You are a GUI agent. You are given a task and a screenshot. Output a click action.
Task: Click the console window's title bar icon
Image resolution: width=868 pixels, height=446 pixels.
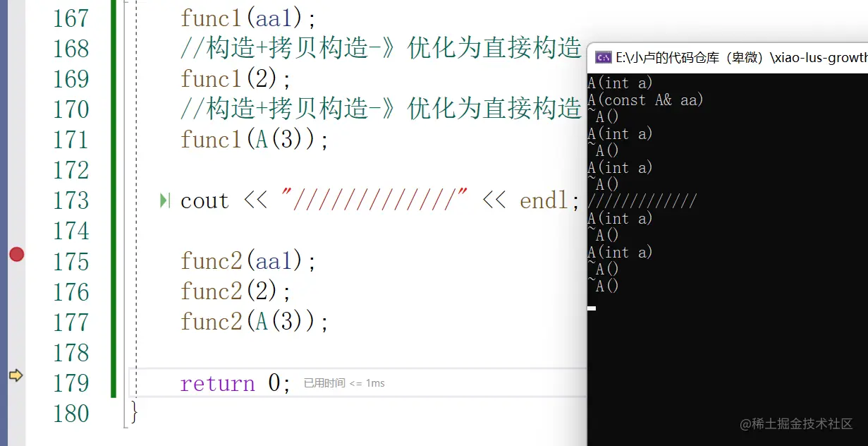point(603,57)
